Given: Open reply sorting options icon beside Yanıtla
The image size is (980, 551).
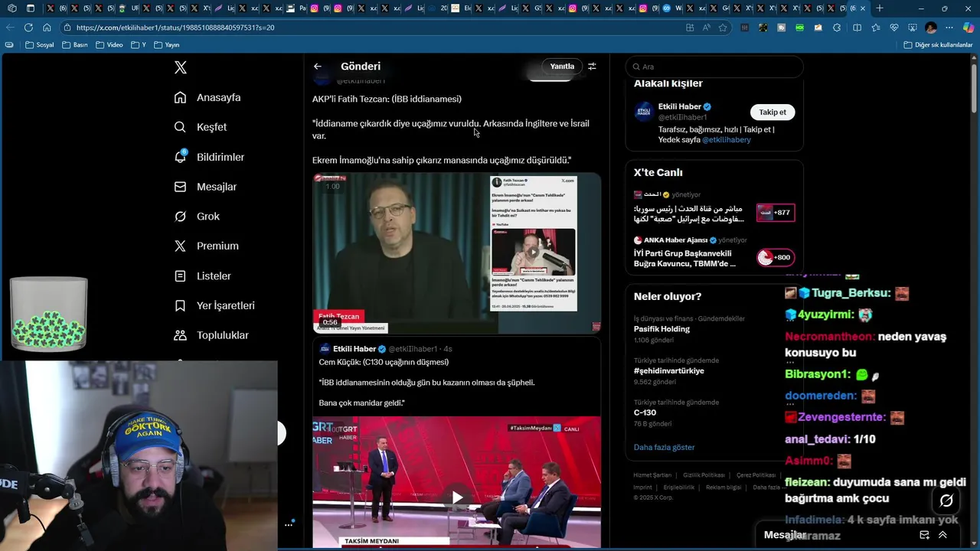Looking at the screenshot, I should [x=592, y=67].
